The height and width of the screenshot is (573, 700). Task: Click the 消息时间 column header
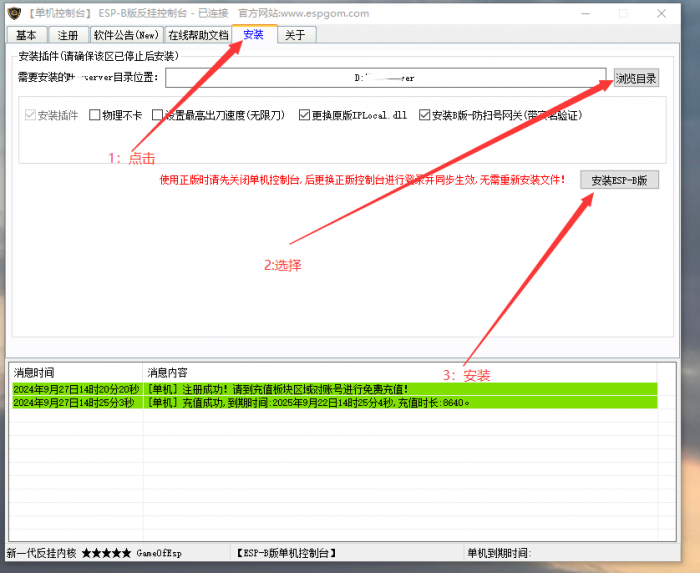[x=75, y=372]
